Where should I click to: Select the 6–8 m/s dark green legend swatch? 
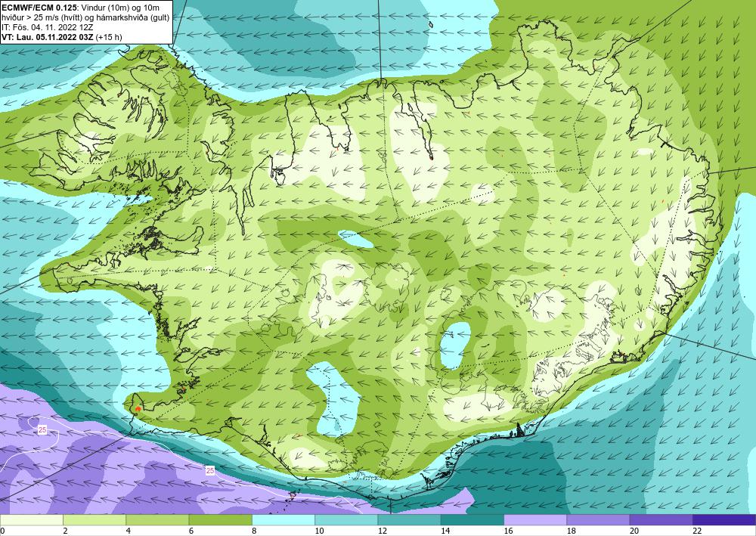pos(220,520)
